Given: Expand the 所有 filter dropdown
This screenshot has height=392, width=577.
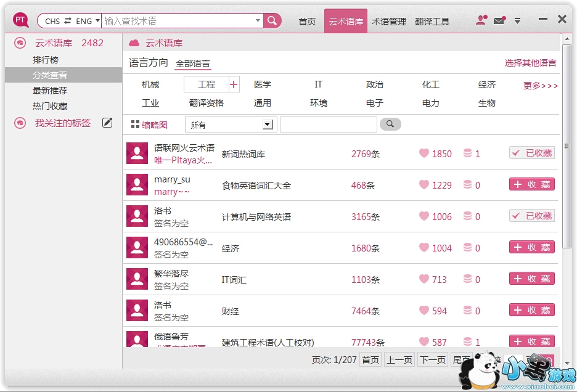Looking at the screenshot, I should tap(268, 125).
